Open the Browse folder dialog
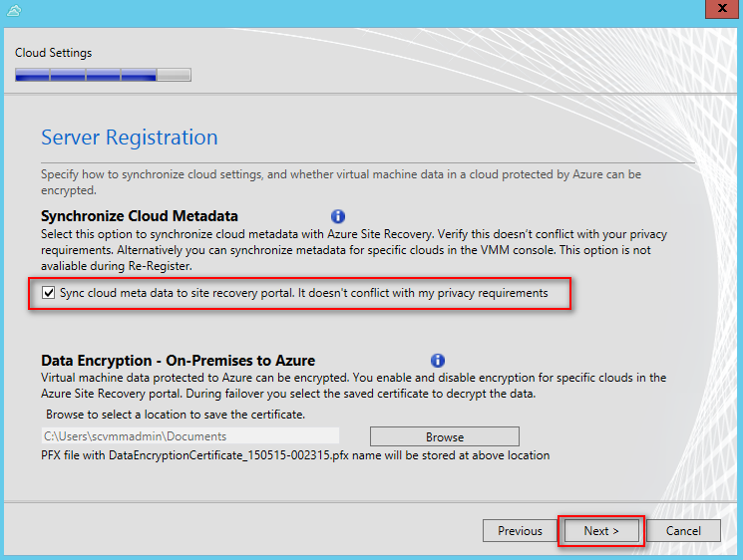Image resolution: width=743 pixels, height=560 pixels. click(x=445, y=436)
